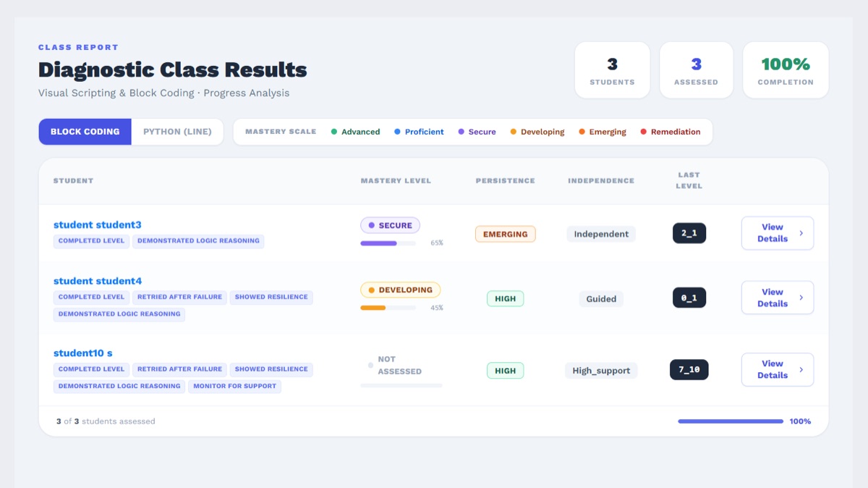Click the '3 of 3 students assessed' footer text

pos(106,421)
